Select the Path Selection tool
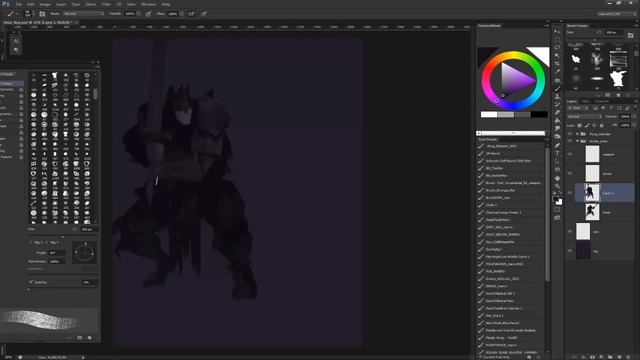The width and height of the screenshot is (640, 360). tap(557, 162)
